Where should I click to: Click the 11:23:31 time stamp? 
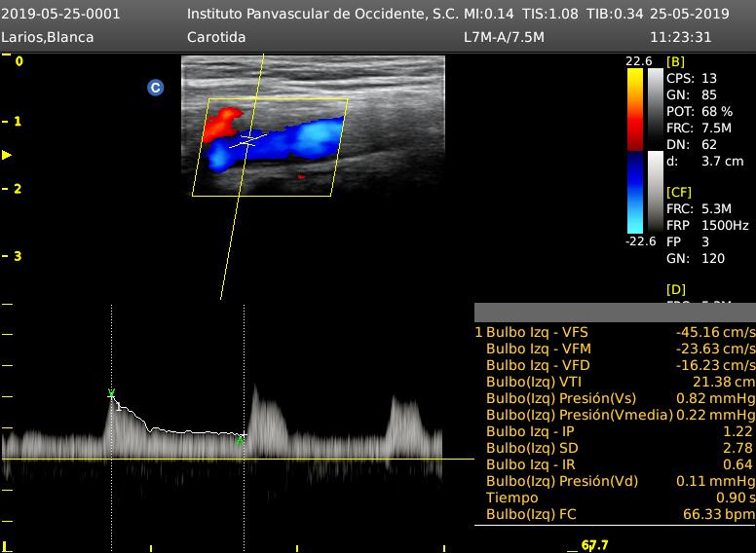[680, 37]
